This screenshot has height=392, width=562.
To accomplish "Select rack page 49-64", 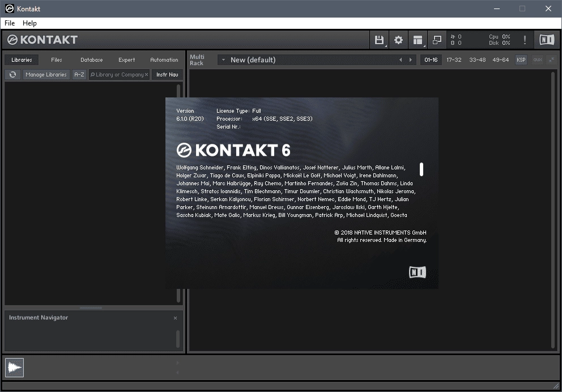I will pyautogui.click(x=501, y=60).
